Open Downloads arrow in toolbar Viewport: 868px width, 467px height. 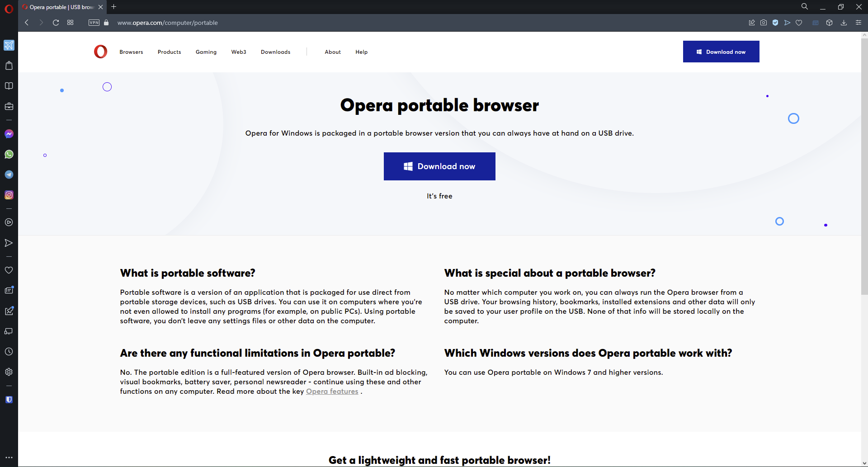844,23
